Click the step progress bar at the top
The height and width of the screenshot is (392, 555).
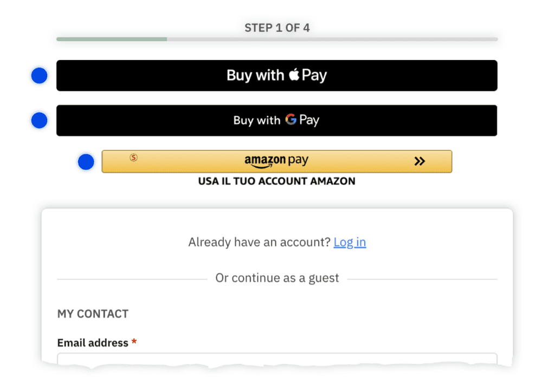tap(276, 38)
